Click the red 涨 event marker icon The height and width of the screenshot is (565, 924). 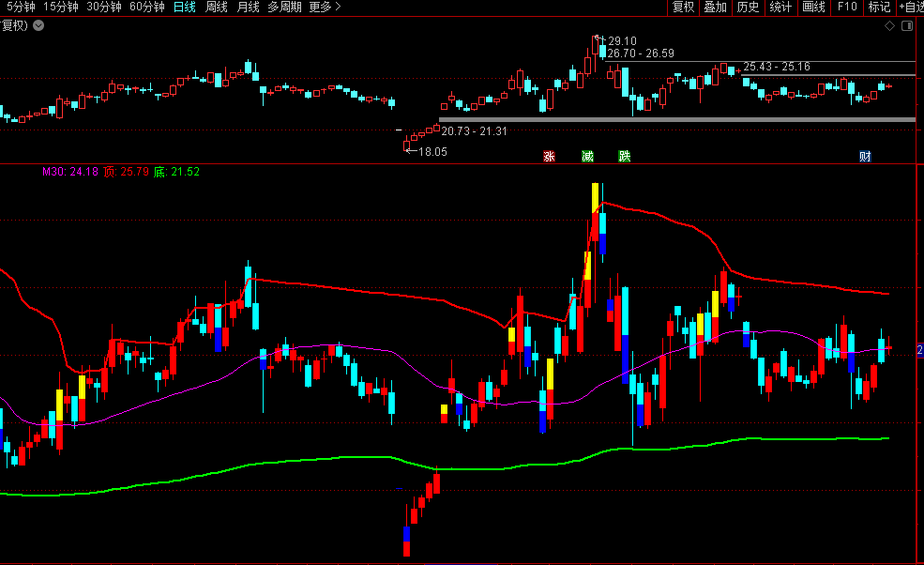(x=549, y=156)
